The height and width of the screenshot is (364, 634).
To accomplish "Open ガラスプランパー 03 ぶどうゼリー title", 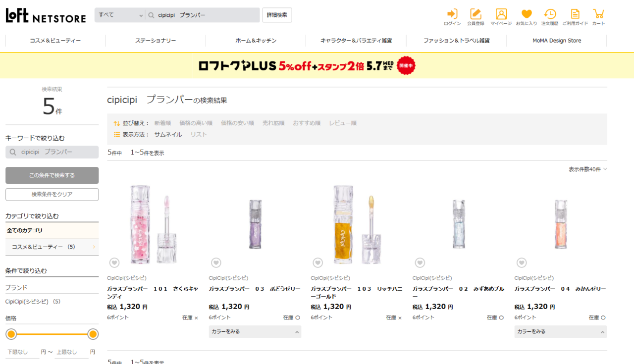I will click(255, 289).
